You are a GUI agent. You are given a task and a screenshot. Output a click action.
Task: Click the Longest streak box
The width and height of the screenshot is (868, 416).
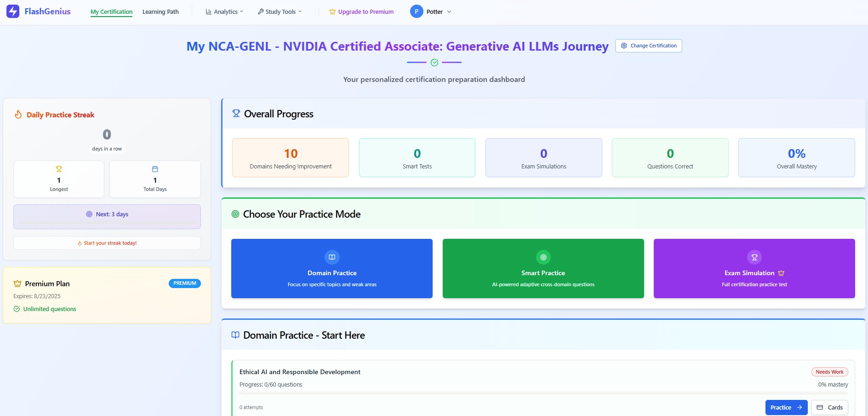coord(59,179)
